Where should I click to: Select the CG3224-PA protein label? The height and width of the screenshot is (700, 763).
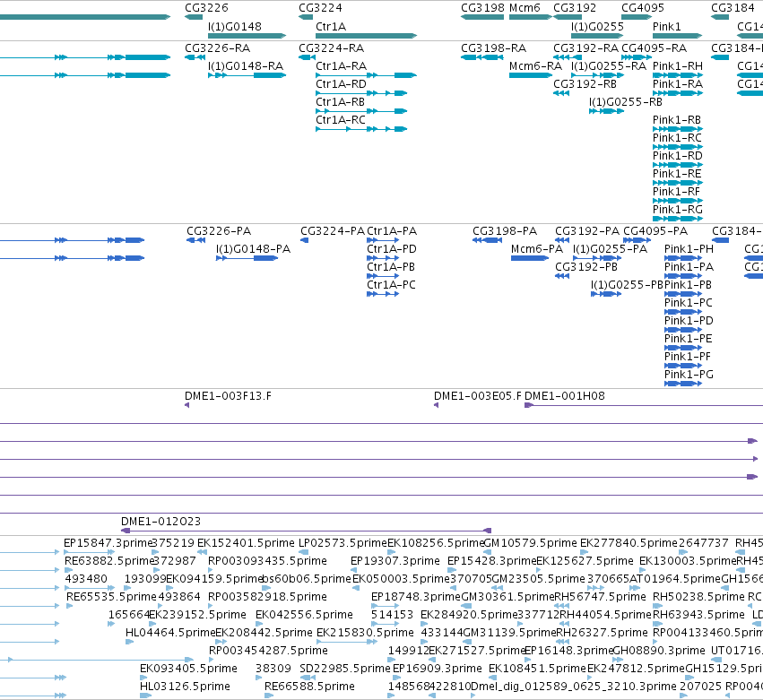333,231
